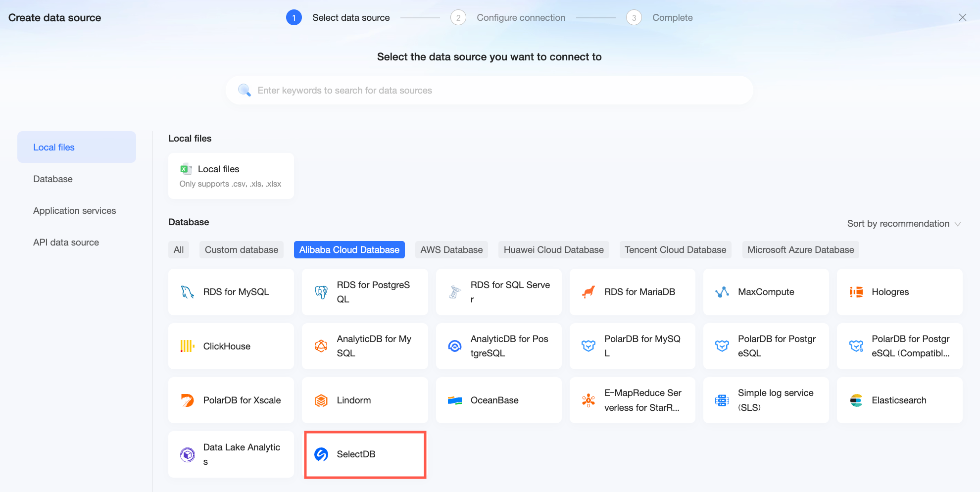
Task: Click the RDS for MariaDB seal icon
Action: click(x=588, y=292)
